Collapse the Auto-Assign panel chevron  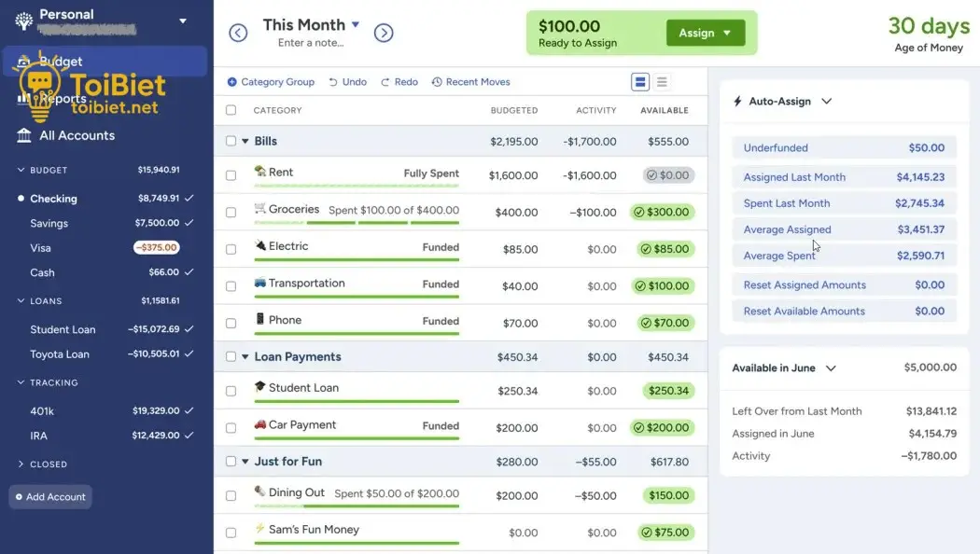[826, 101]
